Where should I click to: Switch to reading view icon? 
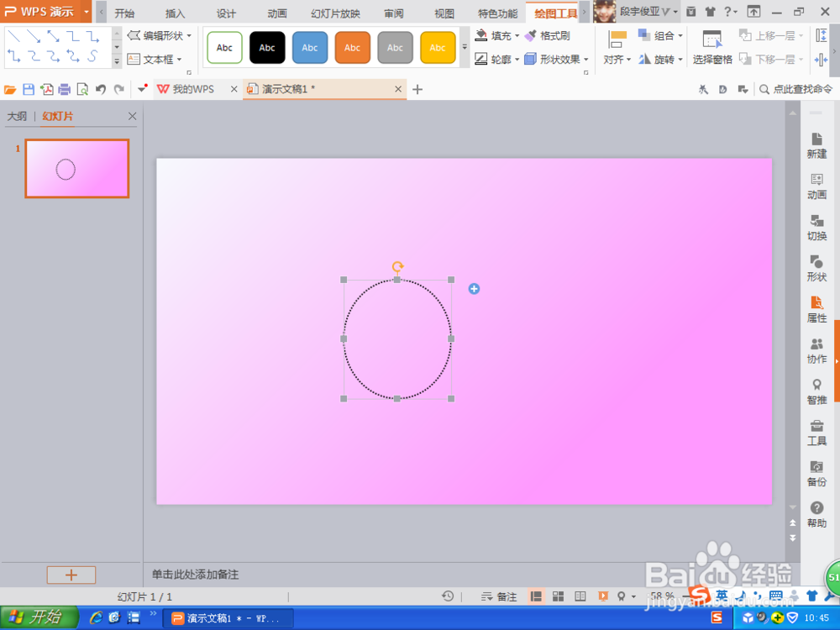580,596
